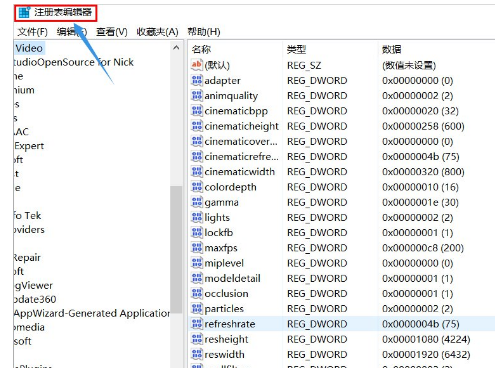The width and height of the screenshot is (495, 368).
Task: Open the 收藏夹(A) menu
Action: (157, 32)
